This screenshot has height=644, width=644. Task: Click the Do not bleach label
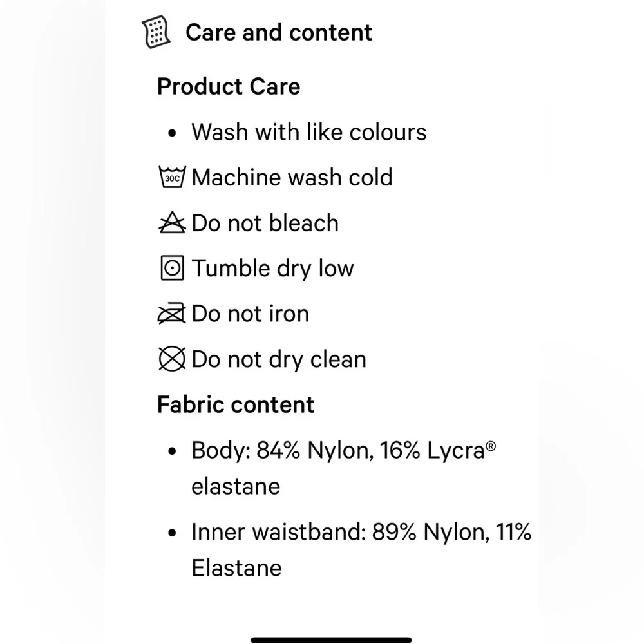(265, 223)
